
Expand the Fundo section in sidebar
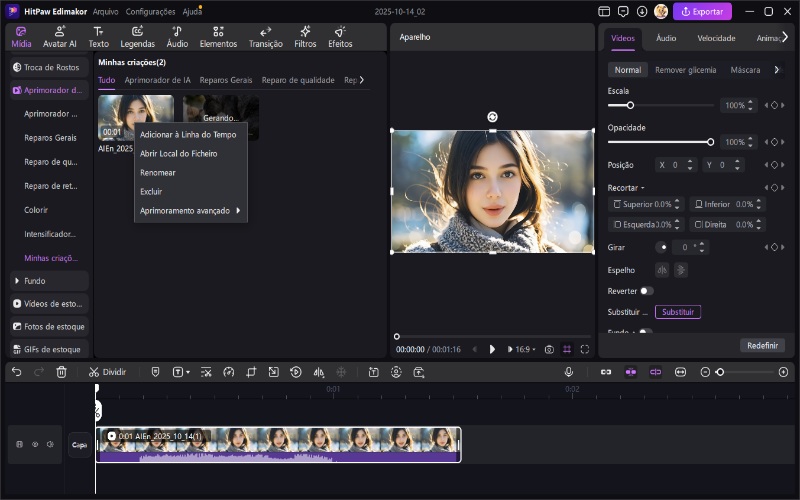point(17,281)
